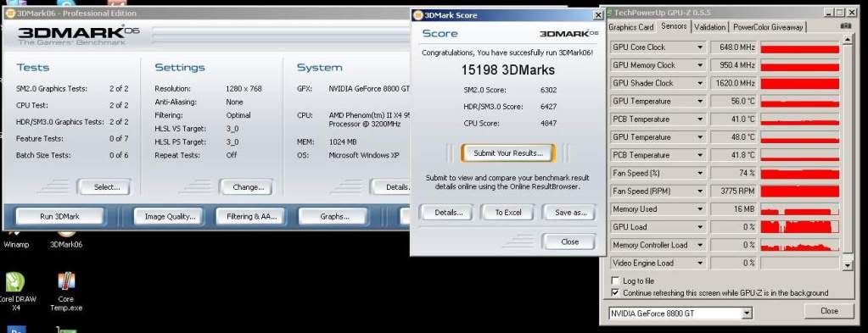This screenshot has height=333, width=868.
Task: Click Save as... in score dialog
Action: click(569, 213)
